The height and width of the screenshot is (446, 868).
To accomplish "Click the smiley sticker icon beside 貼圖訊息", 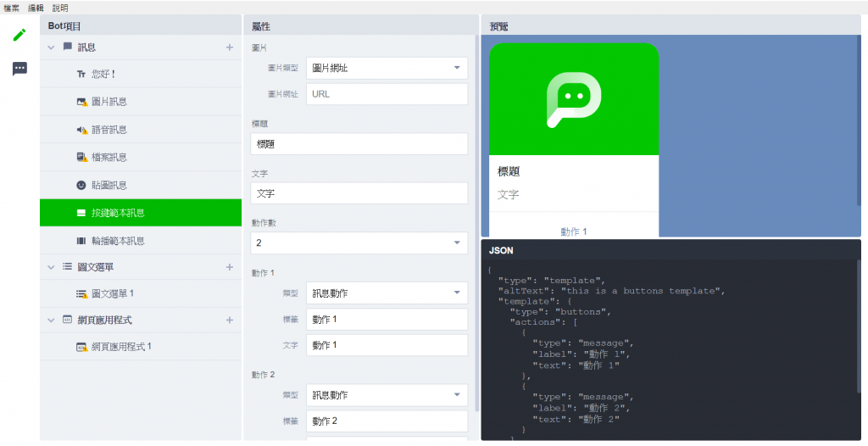I will click(x=81, y=185).
